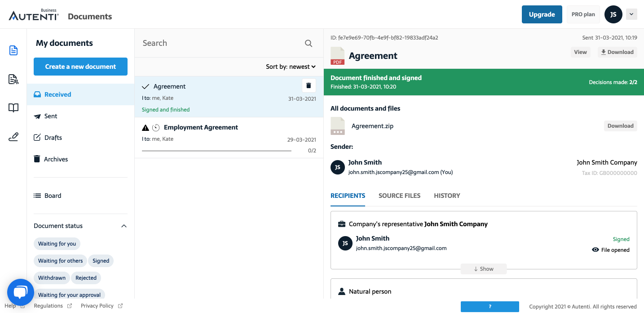Click the search magnifier icon

tap(309, 43)
